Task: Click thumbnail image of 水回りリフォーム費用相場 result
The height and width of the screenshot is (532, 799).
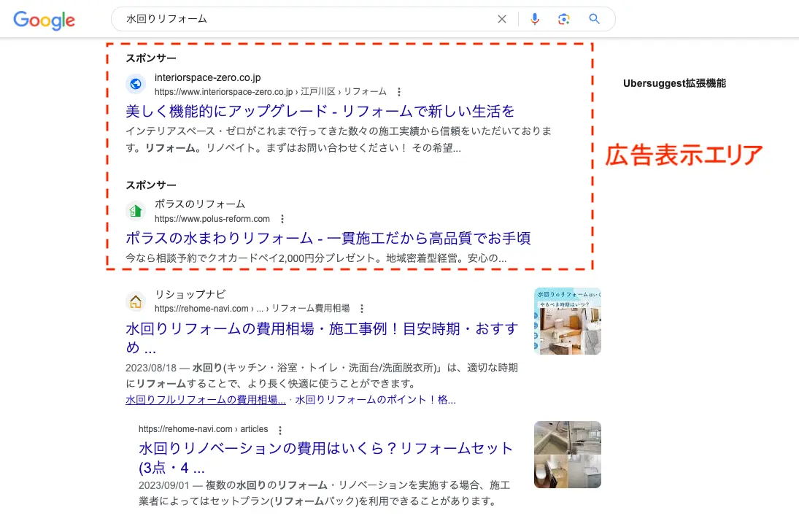Action: pyautogui.click(x=568, y=321)
